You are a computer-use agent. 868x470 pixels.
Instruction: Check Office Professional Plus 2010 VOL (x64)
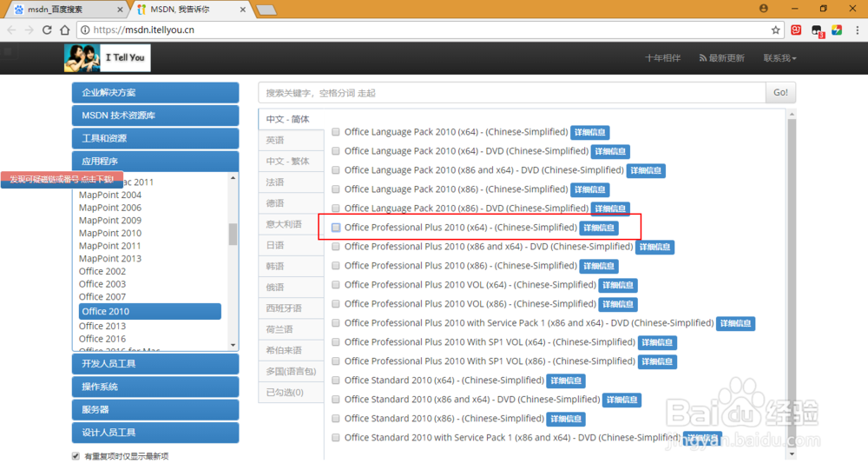tap(335, 285)
